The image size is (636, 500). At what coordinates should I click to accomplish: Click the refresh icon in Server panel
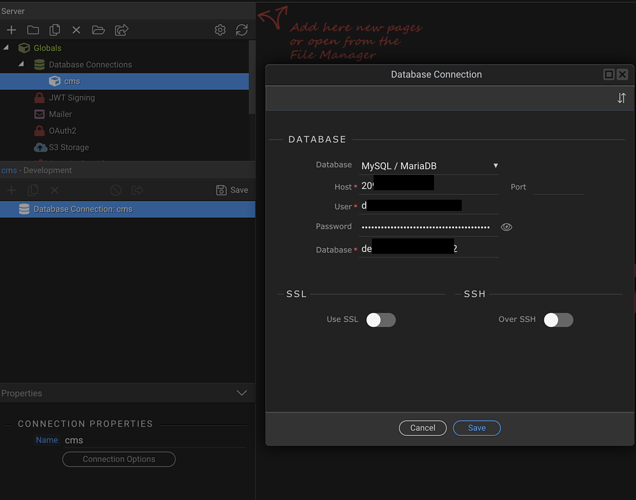point(242,30)
